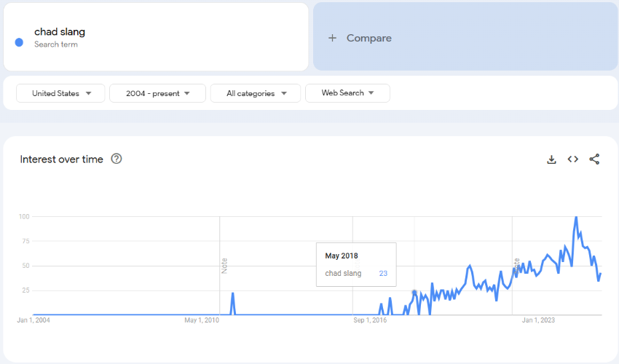Open the Interest over time help icon
This screenshot has width=619, height=364.
click(117, 159)
